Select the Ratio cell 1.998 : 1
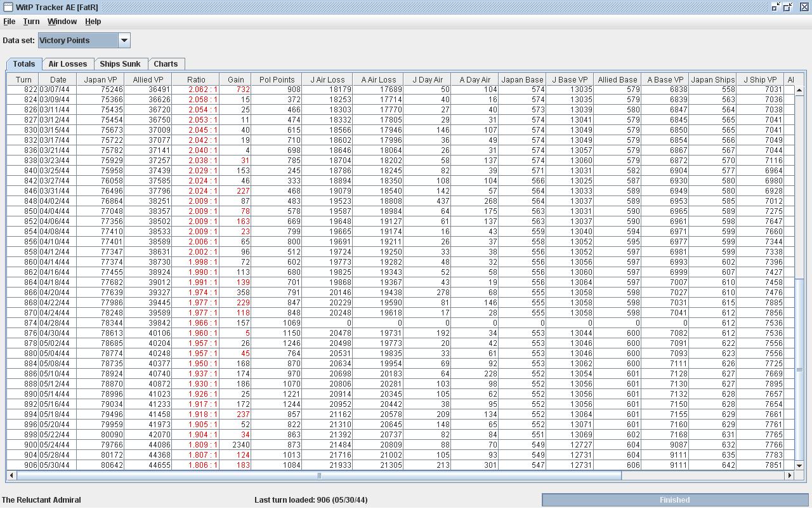The image size is (812, 516). point(196,262)
